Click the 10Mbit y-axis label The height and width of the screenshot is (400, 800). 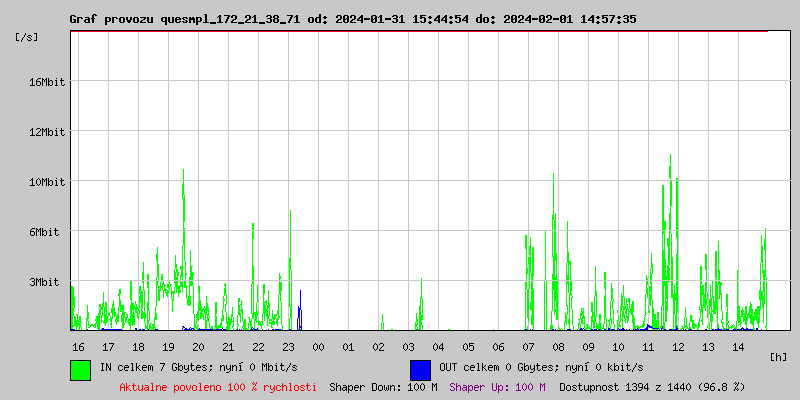[47, 182]
